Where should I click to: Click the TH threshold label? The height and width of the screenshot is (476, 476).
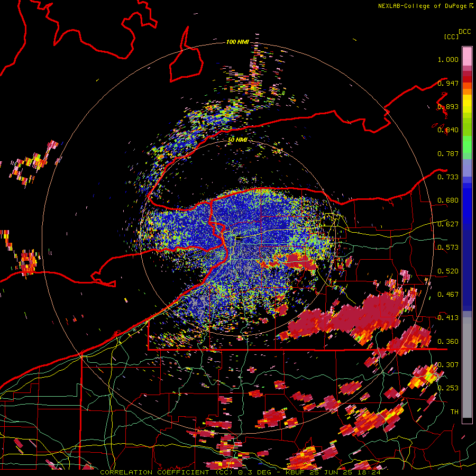pyautogui.click(x=454, y=412)
